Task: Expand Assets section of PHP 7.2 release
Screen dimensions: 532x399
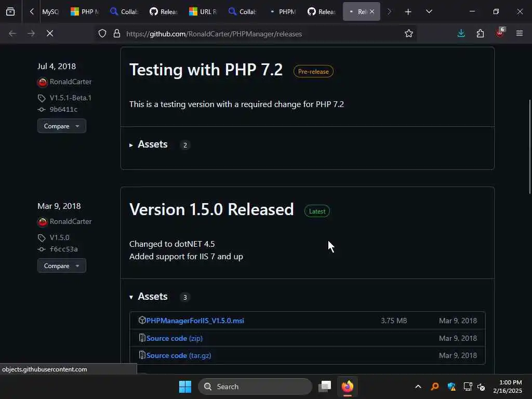Action: [x=149, y=144]
